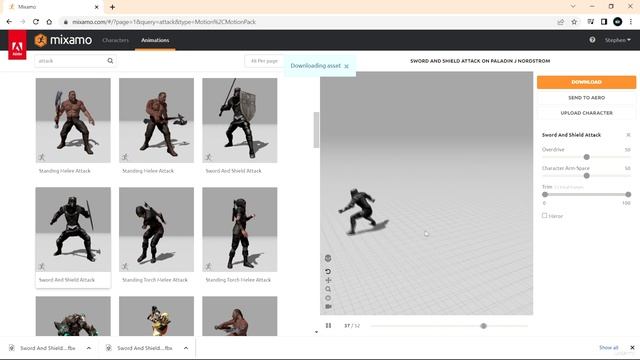
Task: Click the orange DOWNLOAD button
Action: click(x=587, y=82)
